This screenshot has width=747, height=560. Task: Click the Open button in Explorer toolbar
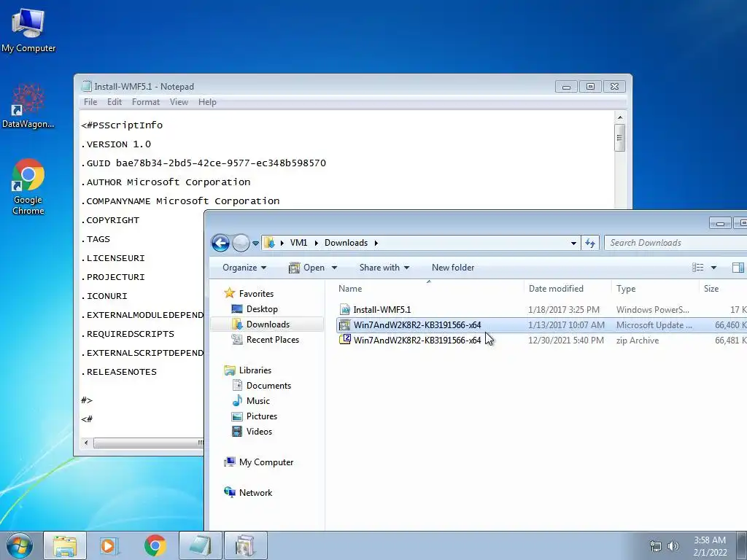click(x=307, y=268)
